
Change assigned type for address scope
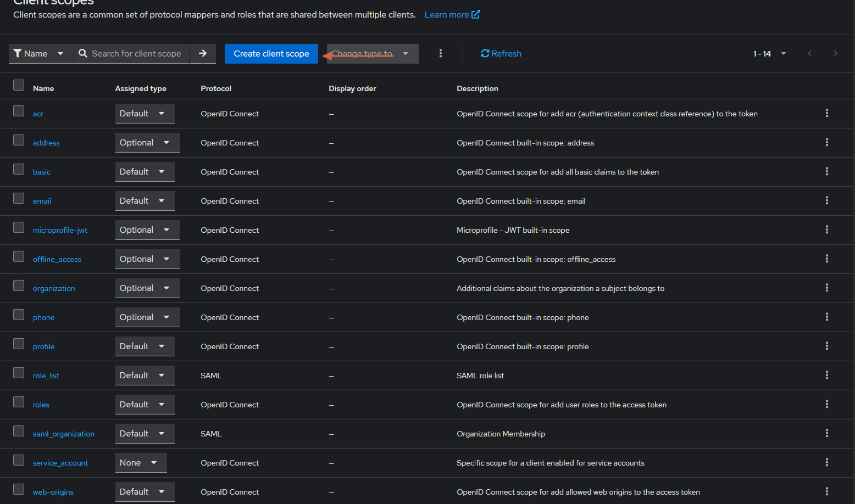pos(147,143)
